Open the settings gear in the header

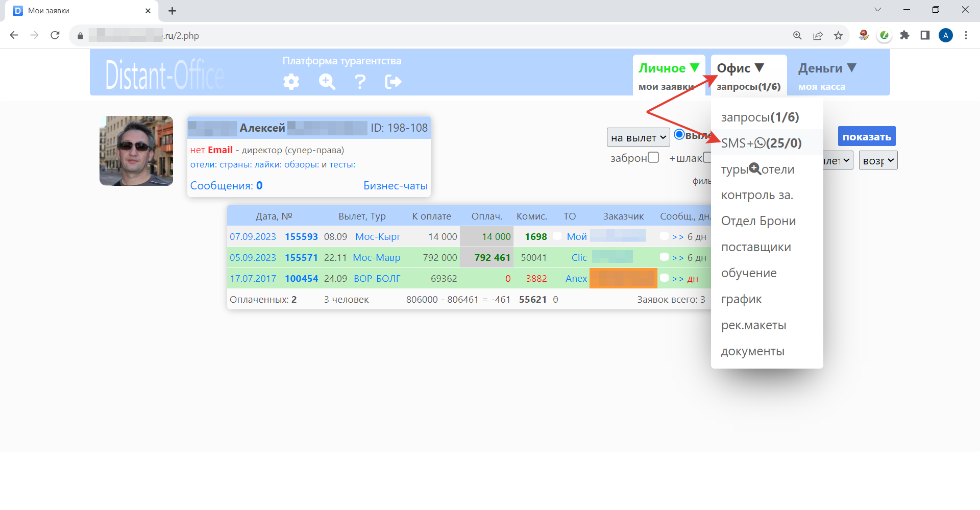pos(291,82)
